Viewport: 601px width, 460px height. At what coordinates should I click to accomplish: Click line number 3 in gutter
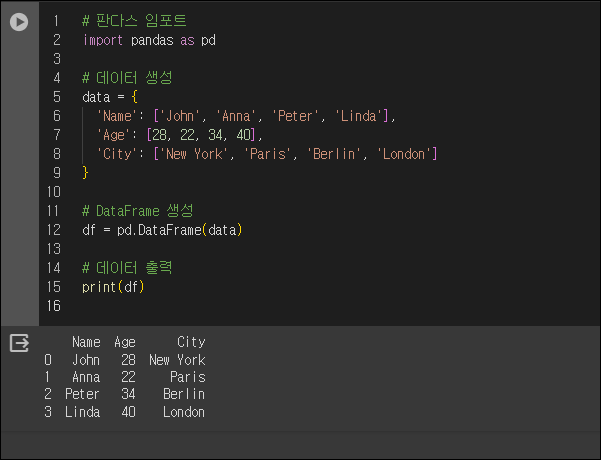click(x=57, y=59)
